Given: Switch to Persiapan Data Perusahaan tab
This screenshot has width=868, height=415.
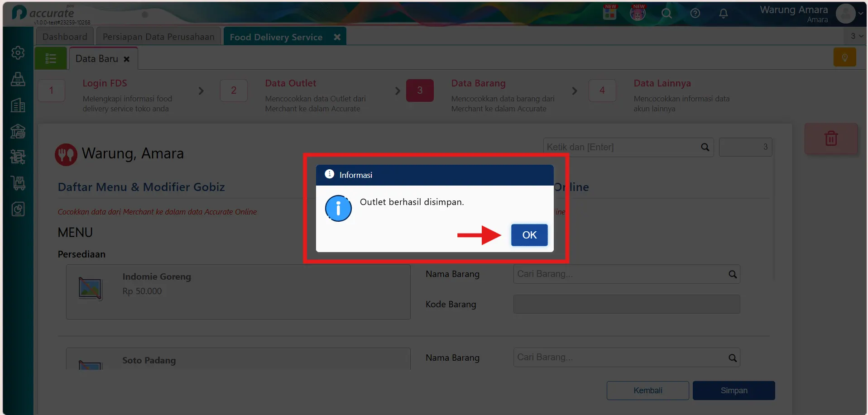Looking at the screenshot, I should pos(158,37).
